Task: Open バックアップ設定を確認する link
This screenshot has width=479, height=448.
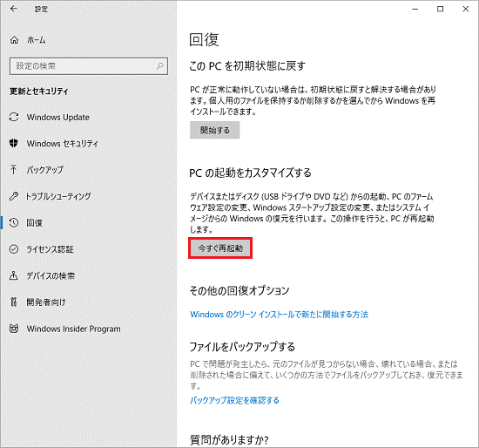Action: tap(234, 400)
